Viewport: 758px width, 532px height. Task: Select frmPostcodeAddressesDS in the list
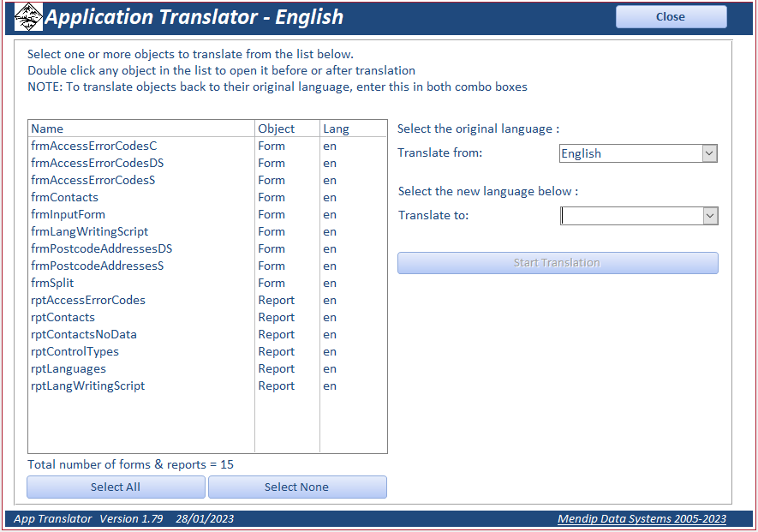point(207,248)
